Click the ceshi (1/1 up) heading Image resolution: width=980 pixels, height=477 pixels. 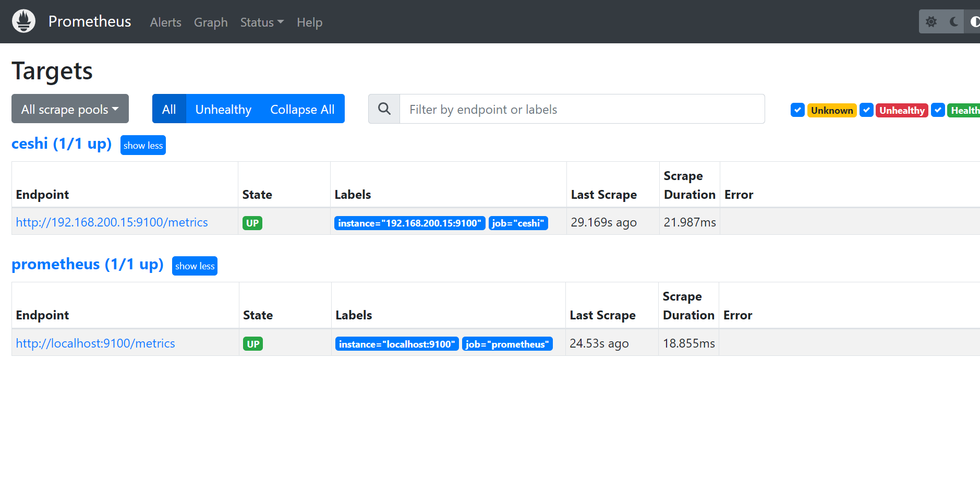pyautogui.click(x=62, y=144)
